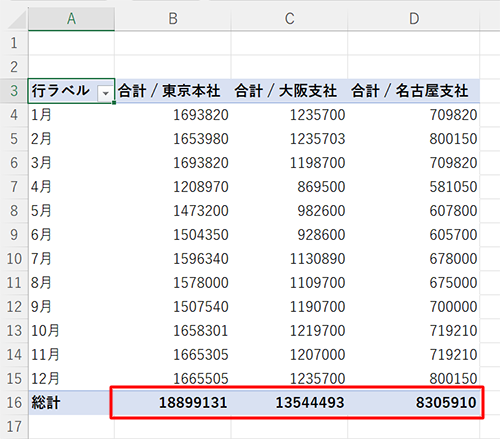This screenshot has height=439, width=500.
Task: Click cell with value 1665305
Action: pyautogui.click(x=173, y=355)
